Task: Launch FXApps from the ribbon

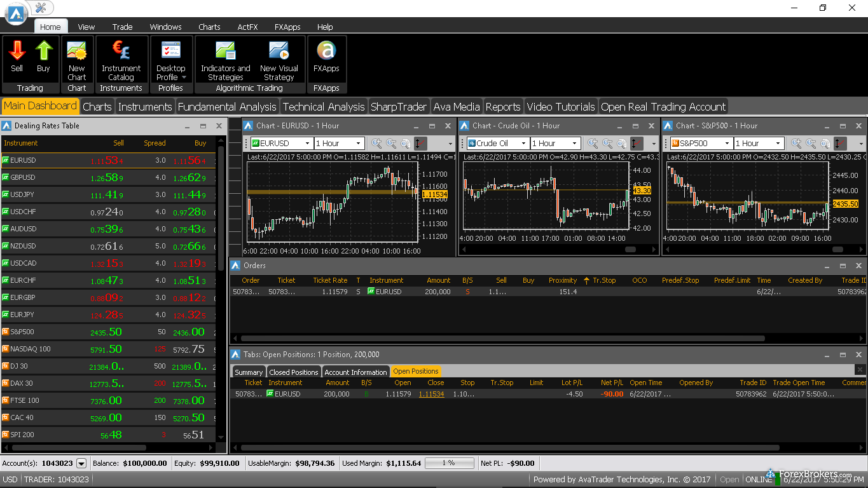Action: tap(326, 57)
